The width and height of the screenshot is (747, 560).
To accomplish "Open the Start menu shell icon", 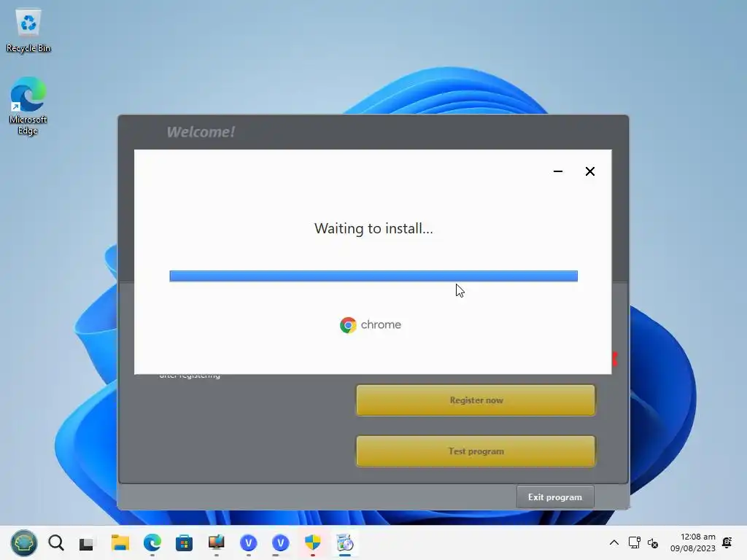I will (x=24, y=542).
